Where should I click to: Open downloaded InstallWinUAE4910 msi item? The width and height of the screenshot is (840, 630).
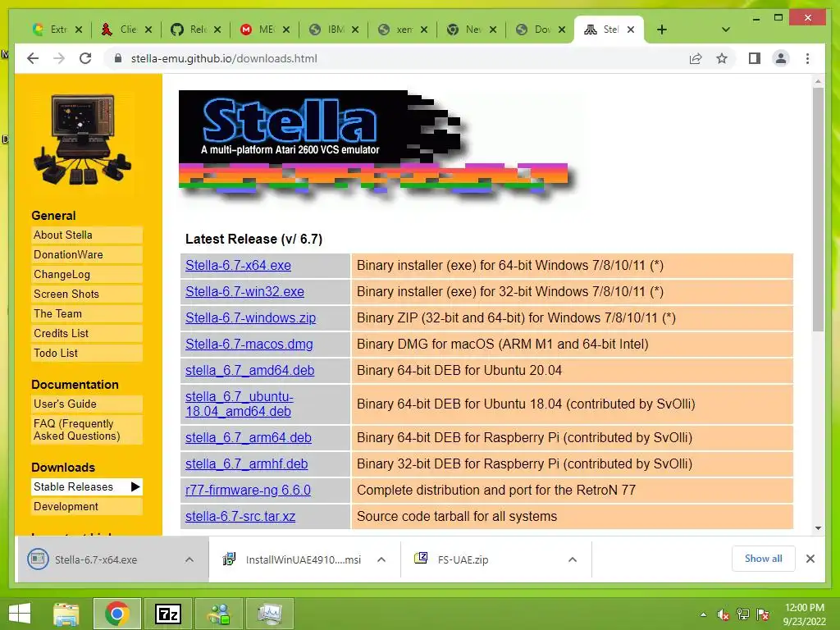(x=293, y=559)
